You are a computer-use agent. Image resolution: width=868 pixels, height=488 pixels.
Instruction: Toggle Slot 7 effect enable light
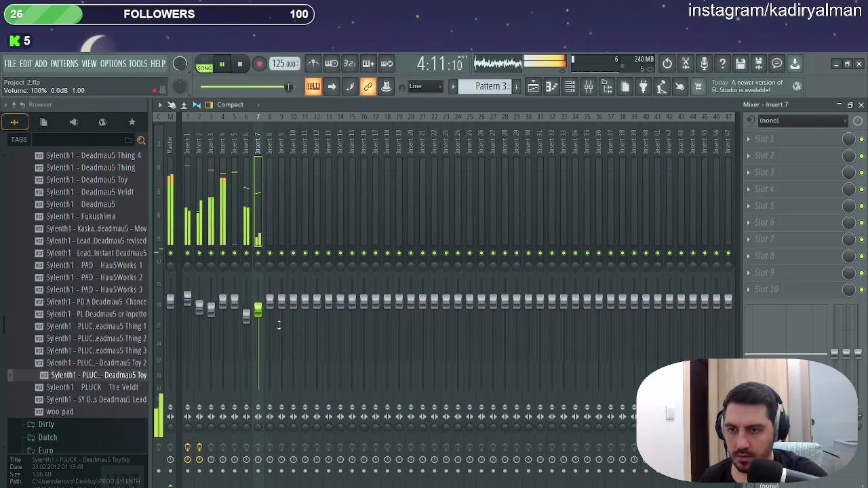click(861, 239)
